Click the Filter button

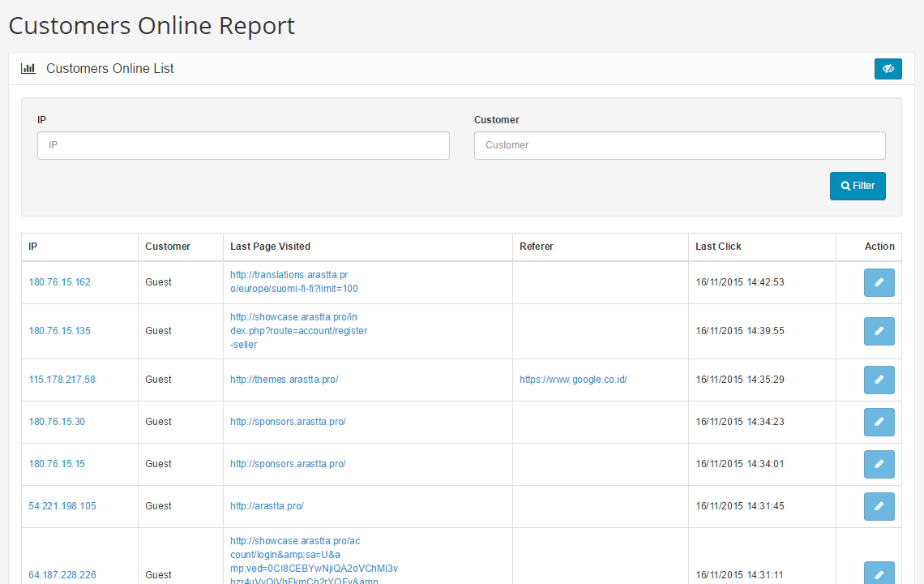pos(858,186)
